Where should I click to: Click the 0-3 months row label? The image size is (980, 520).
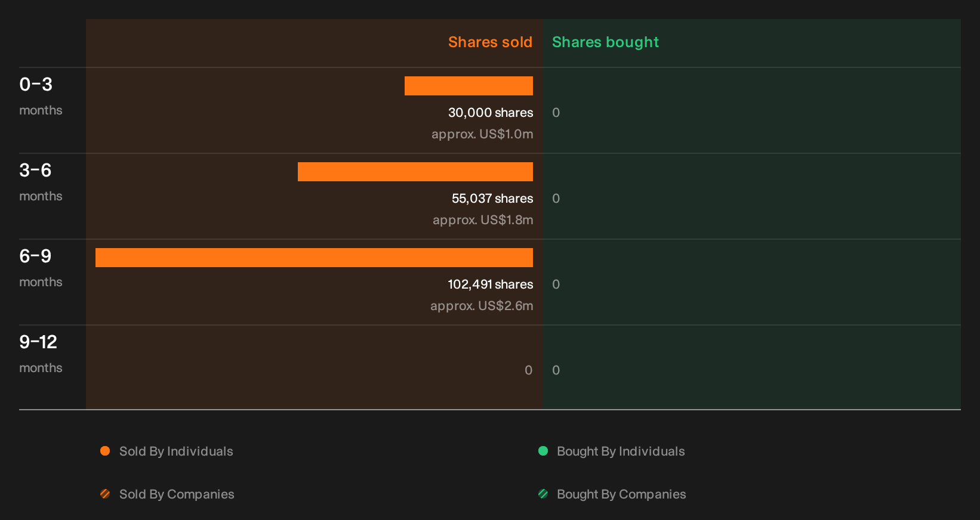pos(41,97)
